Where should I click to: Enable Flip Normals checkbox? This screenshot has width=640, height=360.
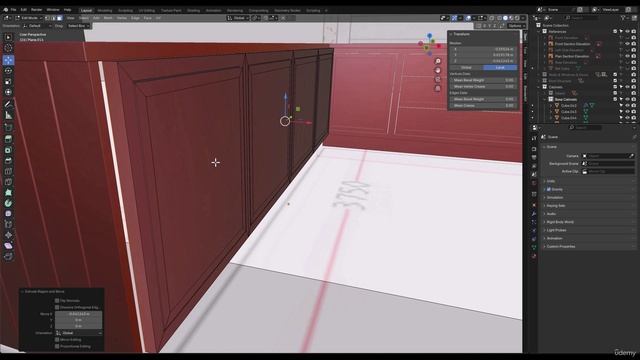57,300
